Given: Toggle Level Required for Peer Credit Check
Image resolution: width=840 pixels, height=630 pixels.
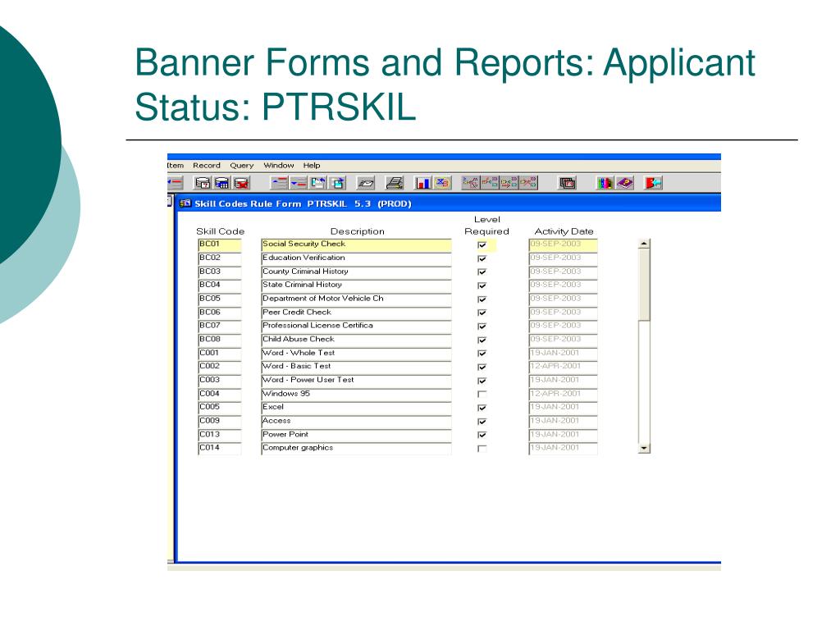Looking at the screenshot, I should coord(482,313).
